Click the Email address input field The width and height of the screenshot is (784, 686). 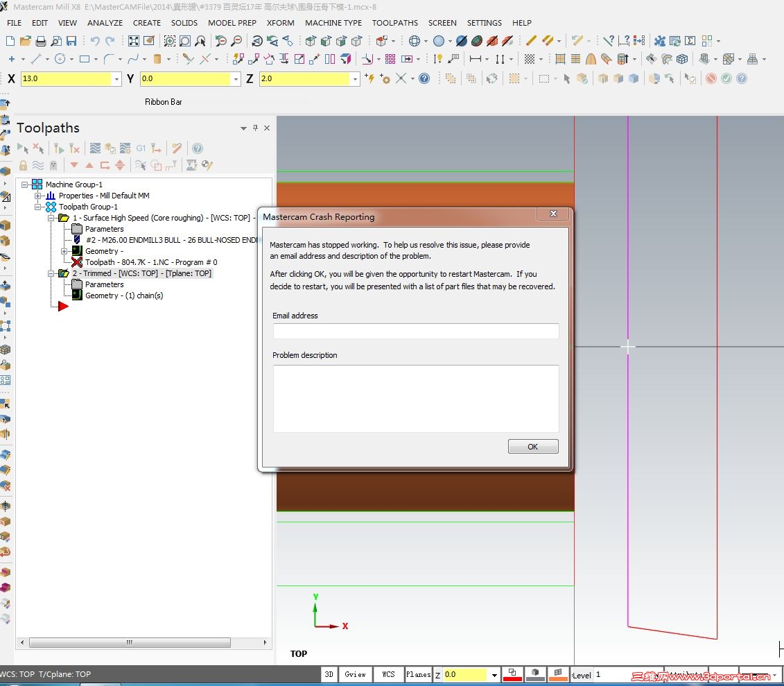(x=416, y=331)
